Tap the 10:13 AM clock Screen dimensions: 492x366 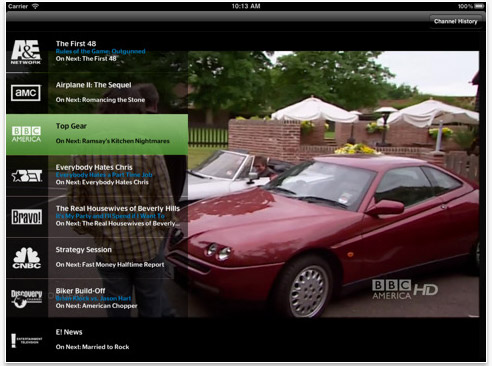(246, 6)
